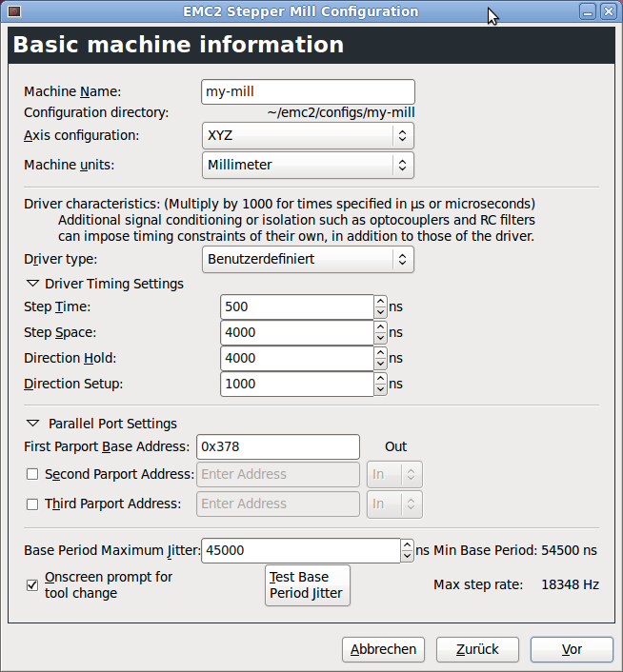Click the Min Base Period 54500 ns text
The image size is (623, 672).
click(515, 551)
